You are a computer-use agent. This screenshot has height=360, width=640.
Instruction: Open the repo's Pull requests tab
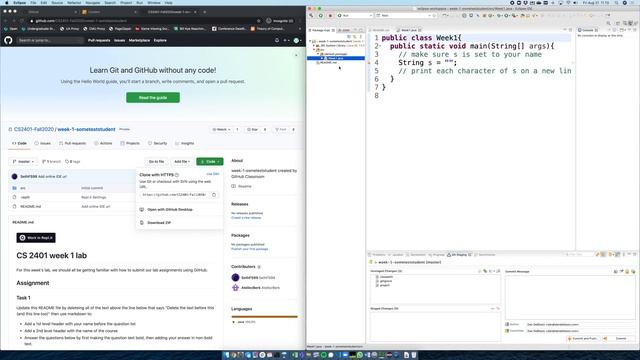point(72,144)
